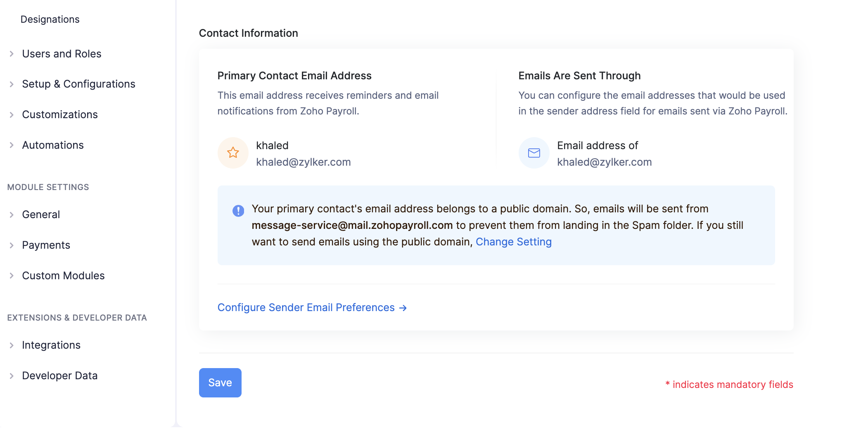868x428 pixels.
Task: Expand the Customizations chevron
Action: [x=12, y=115]
